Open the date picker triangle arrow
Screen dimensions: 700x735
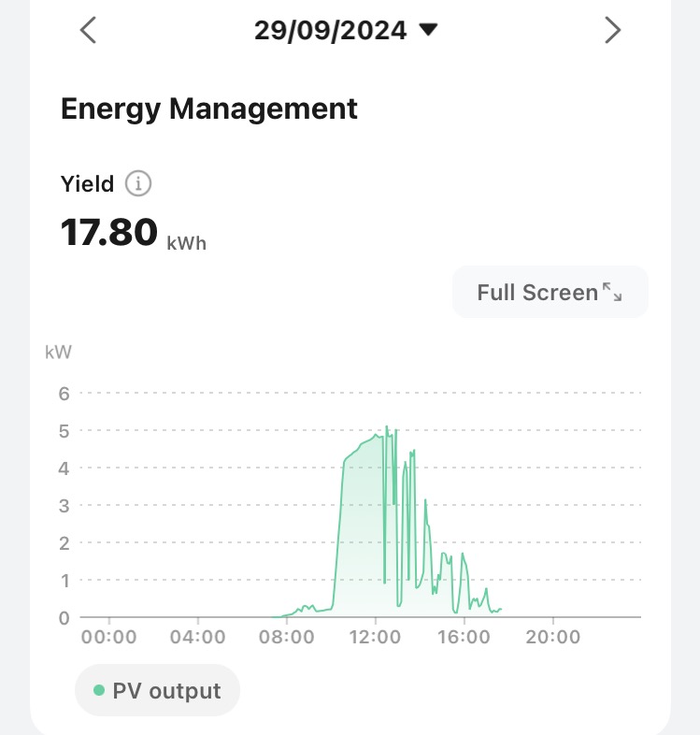pos(428,30)
